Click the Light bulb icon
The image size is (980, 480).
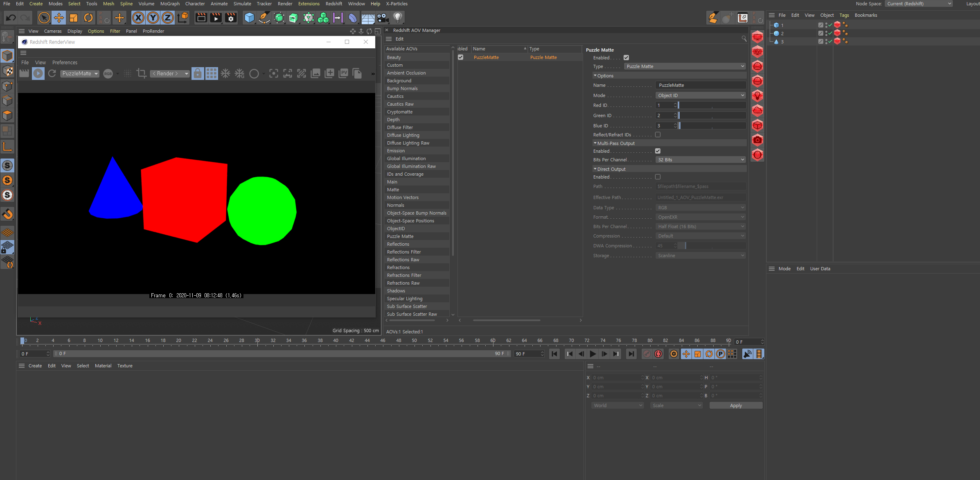pyautogui.click(x=398, y=18)
